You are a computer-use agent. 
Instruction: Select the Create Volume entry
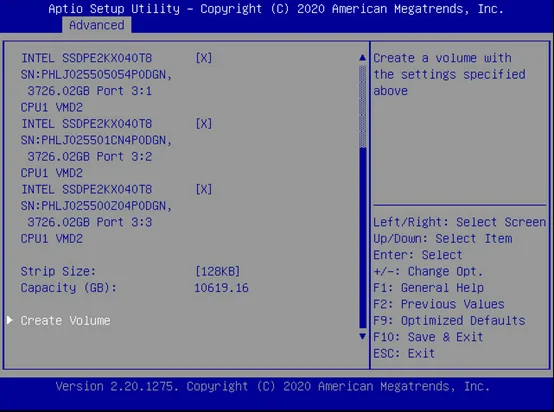pyautogui.click(x=65, y=320)
